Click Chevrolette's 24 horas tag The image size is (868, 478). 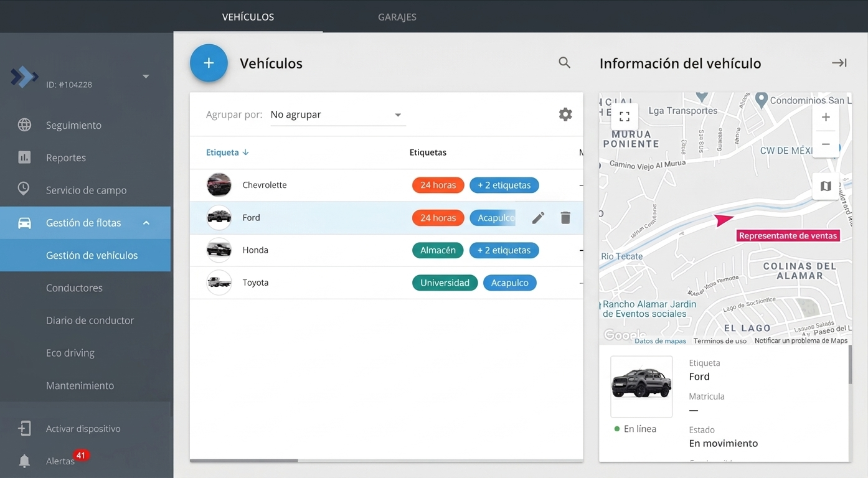click(438, 185)
